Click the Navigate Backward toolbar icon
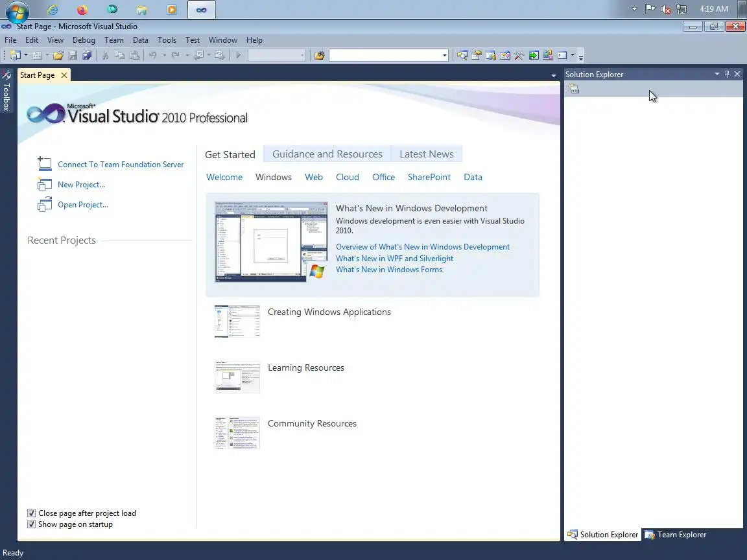Image resolution: width=747 pixels, height=560 pixels. pyautogui.click(x=200, y=55)
